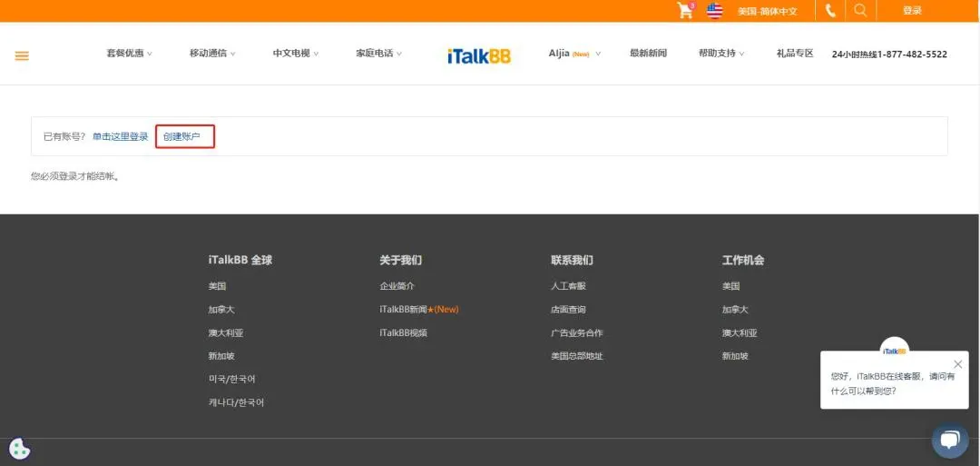Screen dimensions: 980x466
Task: Open the shopping cart icon
Action: (685, 11)
